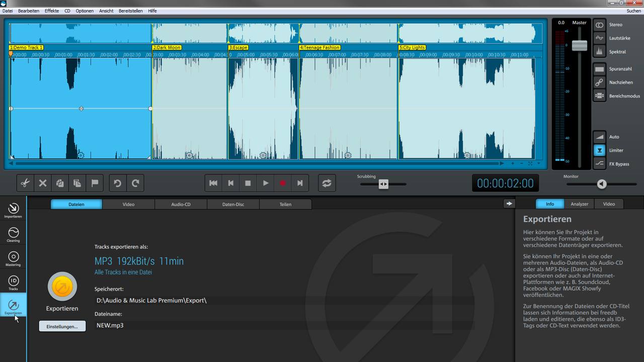
Task: Go to next marker button
Action: [300, 184]
